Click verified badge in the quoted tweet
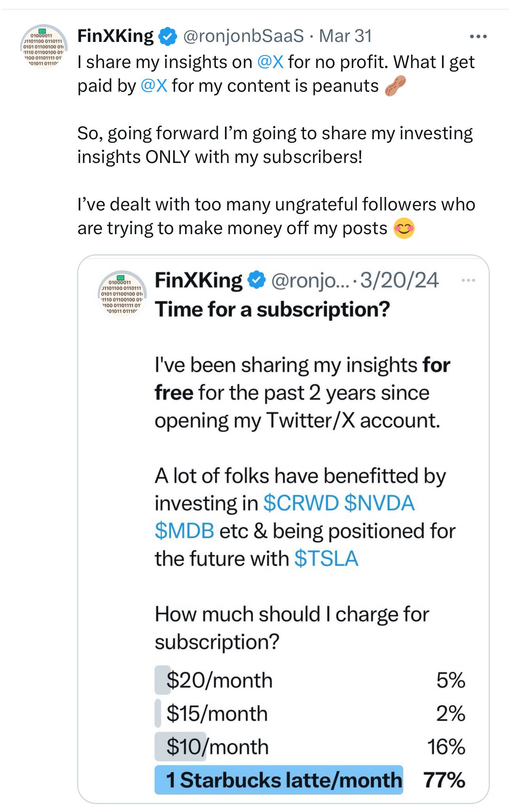Image resolution: width=510 pixels, height=812 pixels. coord(256,281)
